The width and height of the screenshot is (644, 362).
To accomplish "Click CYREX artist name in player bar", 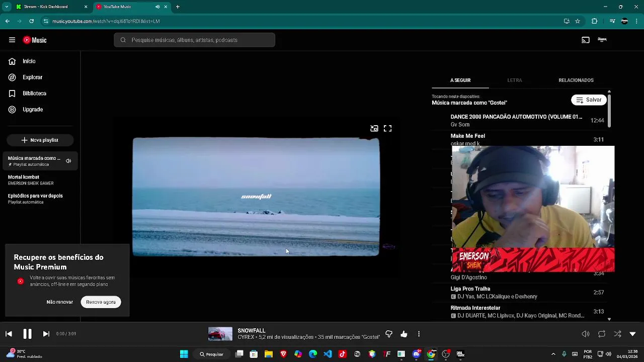I will (246, 337).
